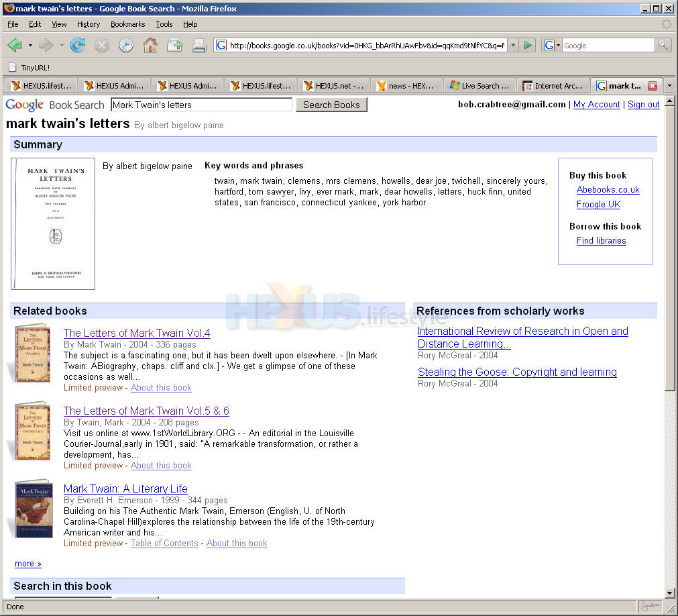
Task: Open 'International Review of Research in Open' link
Action: 523,338
